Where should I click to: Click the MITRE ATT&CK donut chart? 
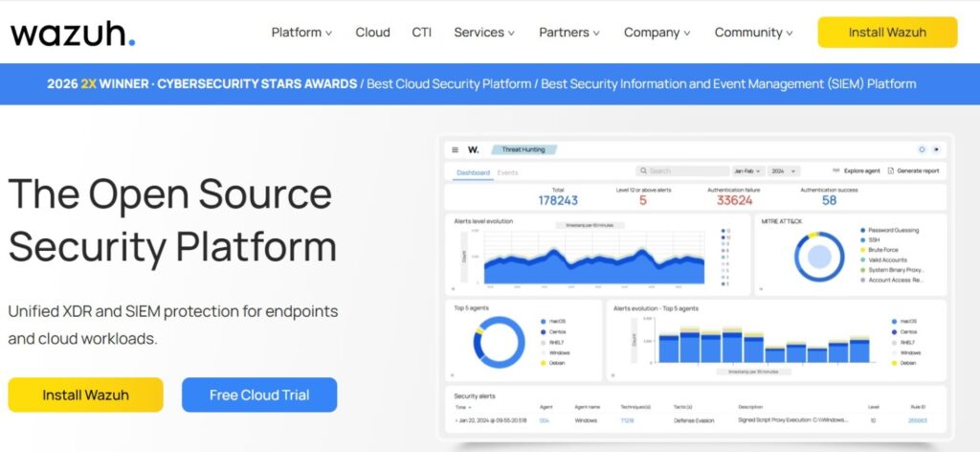(819, 257)
